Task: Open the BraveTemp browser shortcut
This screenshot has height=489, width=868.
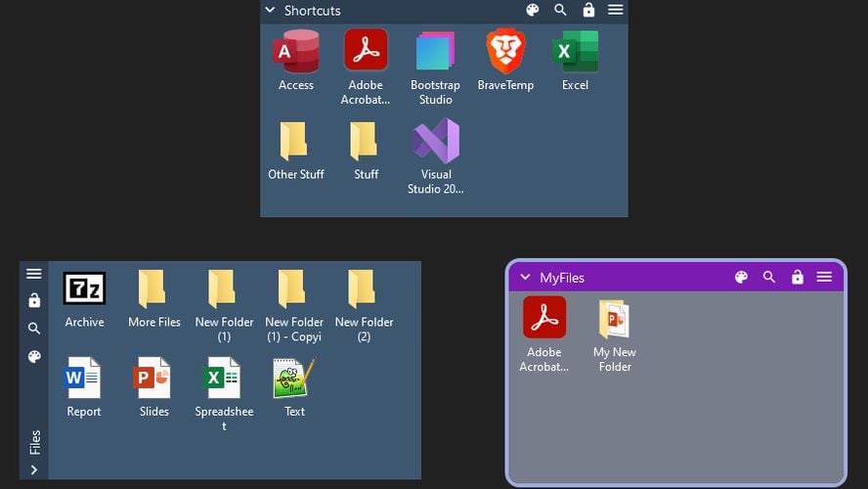Action: (505, 51)
